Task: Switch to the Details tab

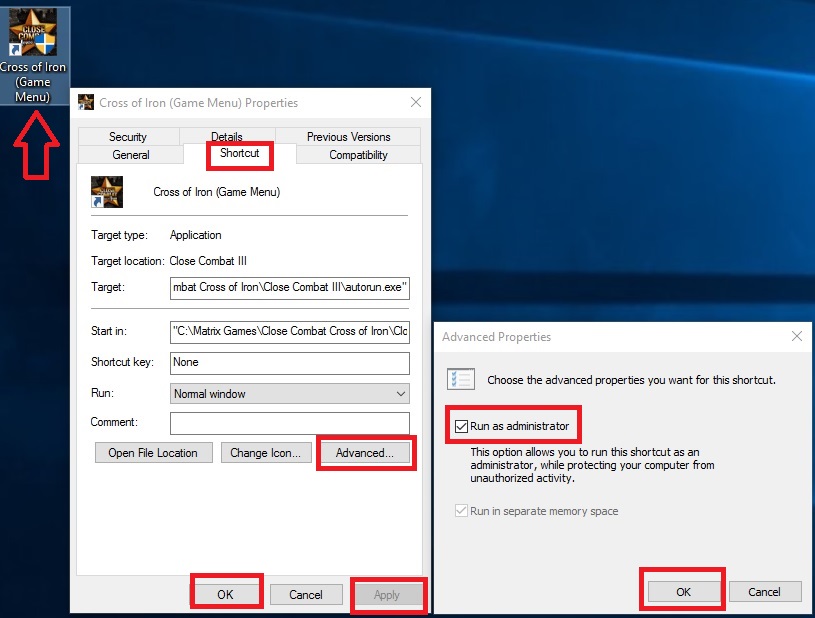Action: click(227, 136)
